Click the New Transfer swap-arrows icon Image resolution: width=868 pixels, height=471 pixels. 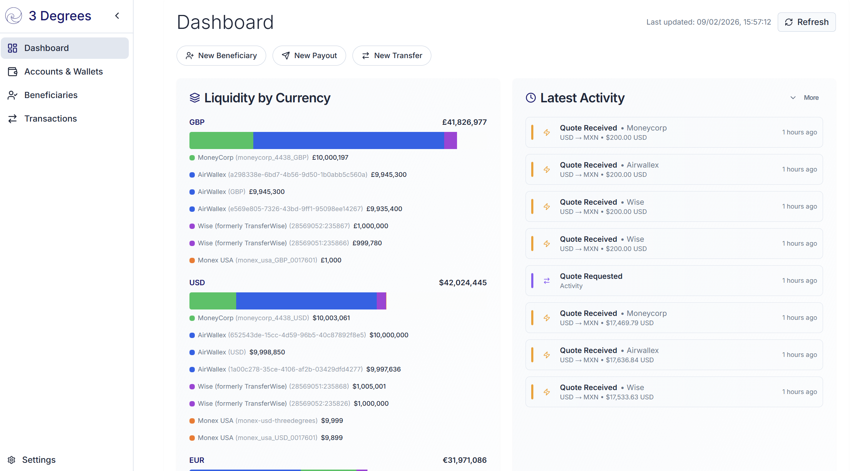click(x=366, y=56)
